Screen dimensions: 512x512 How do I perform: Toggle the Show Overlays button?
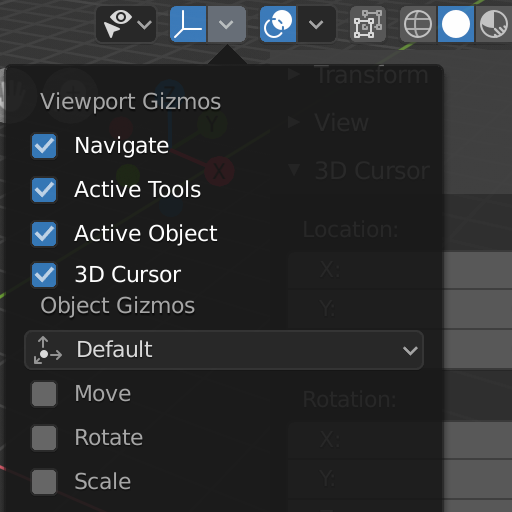coord(278,24)
